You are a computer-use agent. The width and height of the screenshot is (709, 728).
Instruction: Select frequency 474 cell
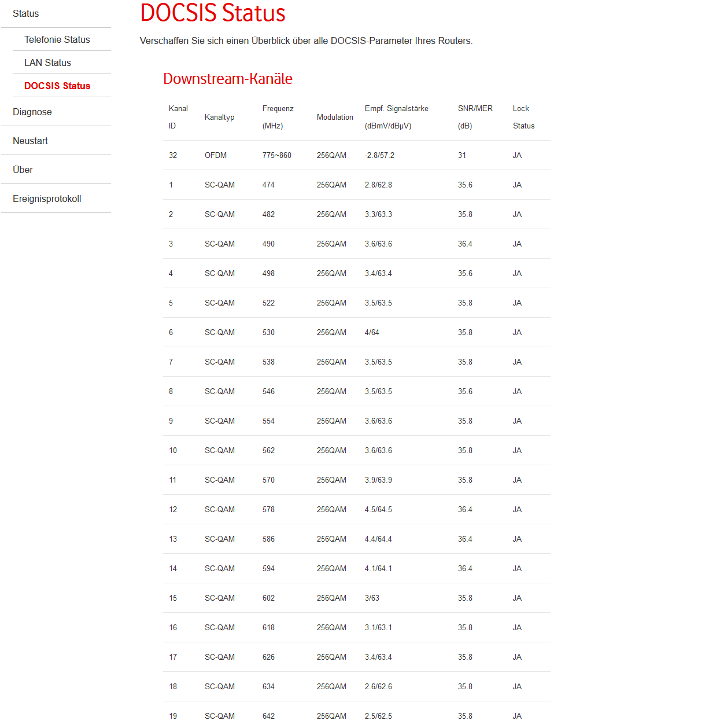click(x=268, y=185)
